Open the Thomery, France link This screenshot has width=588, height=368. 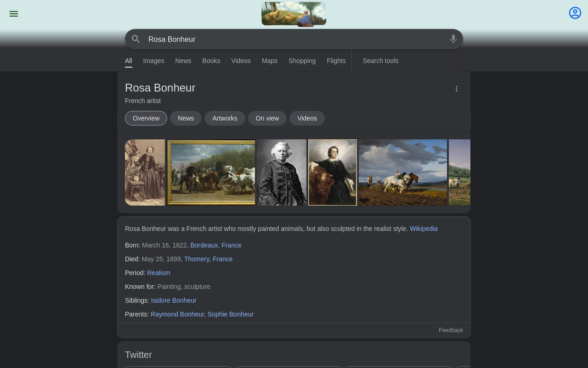(x=209, y=259)
